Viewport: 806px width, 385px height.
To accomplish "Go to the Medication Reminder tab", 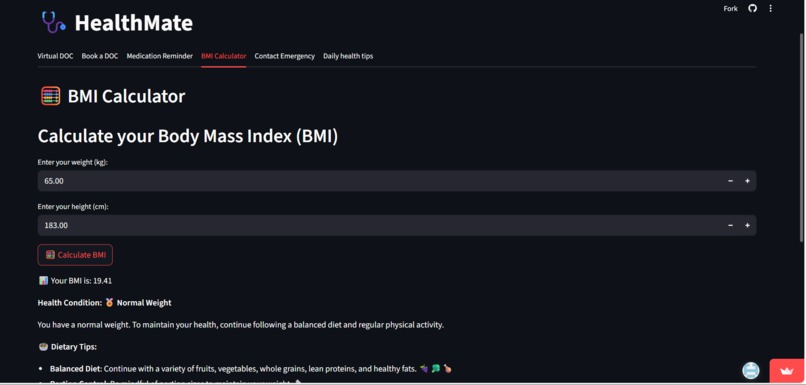I will [160, 56].
